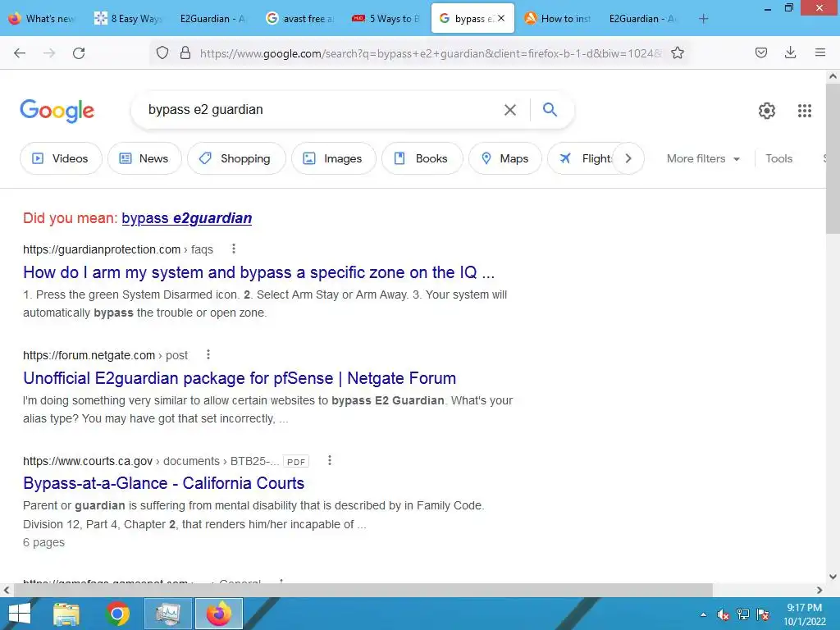Viewport: 840px width, 630px height.
Task: Reload the current page
Action: pyautogui.click(x=79, y=52)
